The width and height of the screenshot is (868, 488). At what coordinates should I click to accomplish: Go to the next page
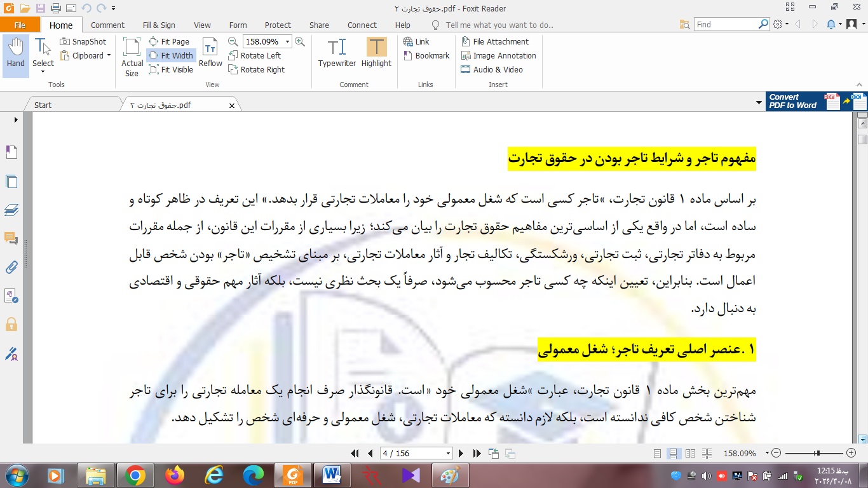click(462, 453)
